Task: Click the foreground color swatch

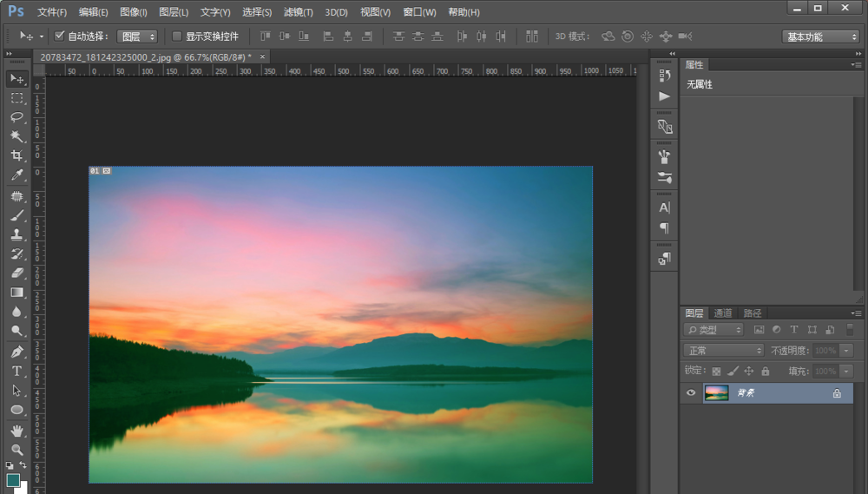Action: click(13, 479)
